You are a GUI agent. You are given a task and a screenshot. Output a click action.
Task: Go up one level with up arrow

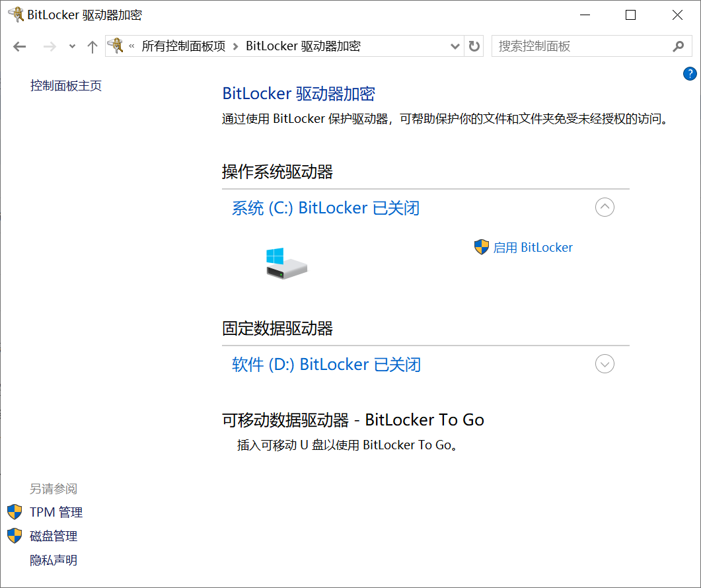pyautogui.click(x=92, y=46)
